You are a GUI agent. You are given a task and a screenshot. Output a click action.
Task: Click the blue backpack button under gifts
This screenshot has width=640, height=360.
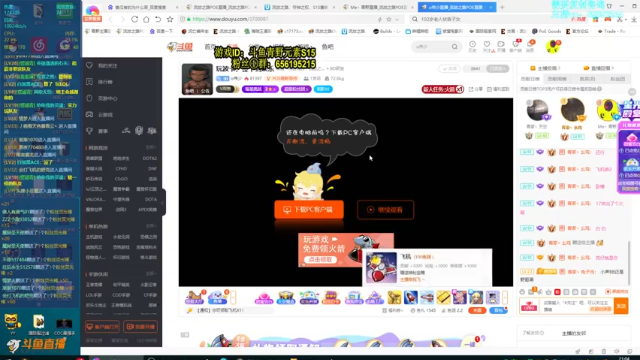pos(498,311)
